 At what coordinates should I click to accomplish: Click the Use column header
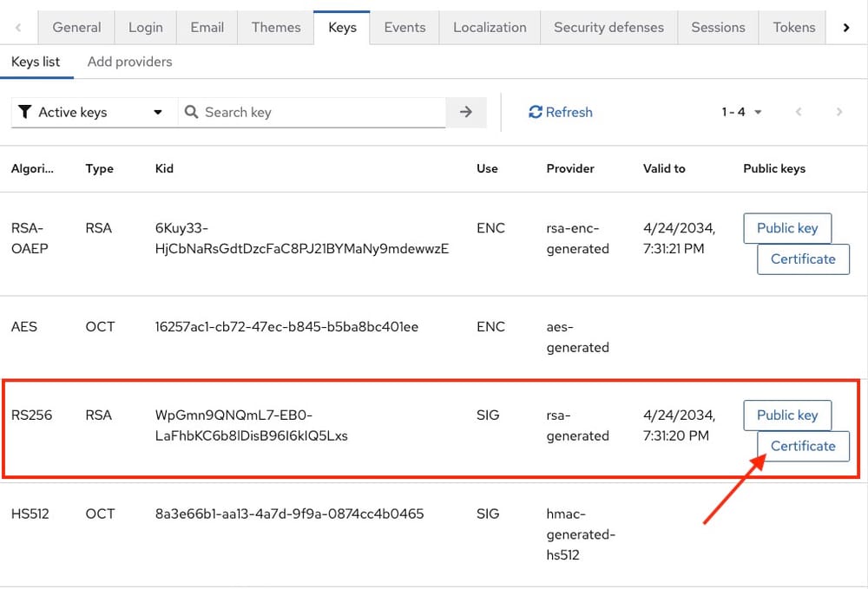(487, 168)
